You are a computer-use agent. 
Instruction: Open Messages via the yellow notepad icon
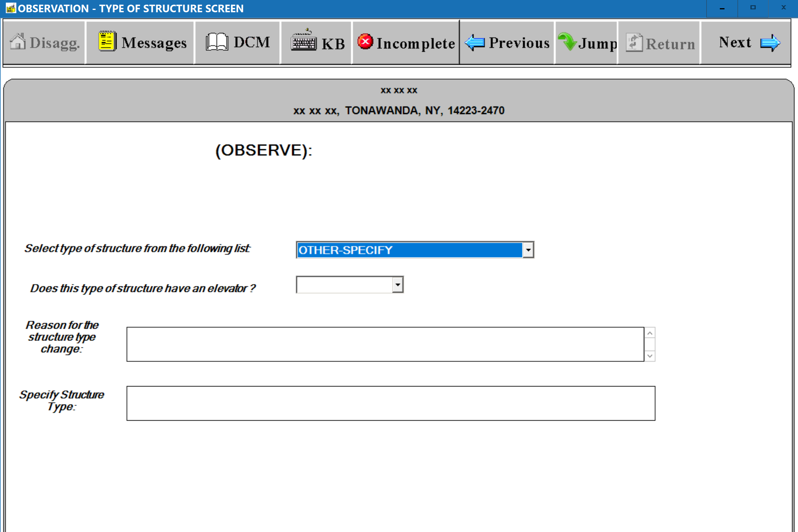click(x=107, y=41)
